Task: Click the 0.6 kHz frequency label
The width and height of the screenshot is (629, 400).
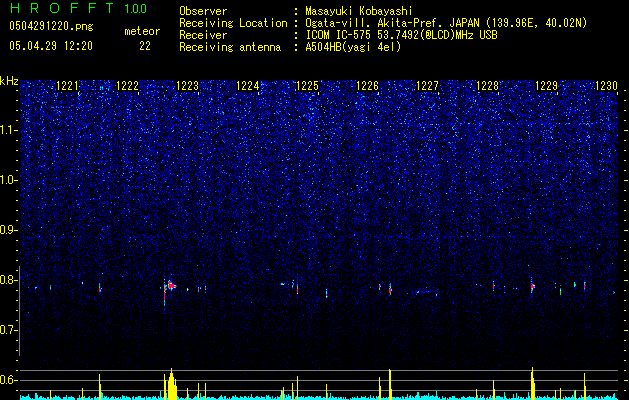Action: click(9, 380)
